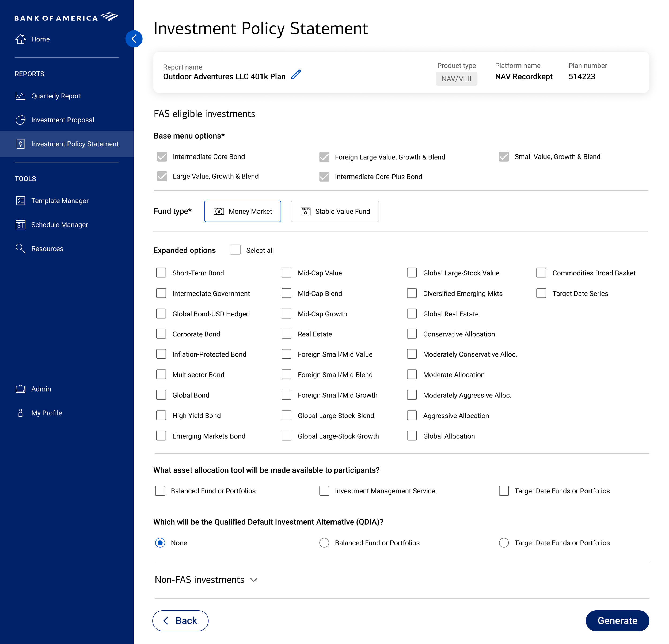This screenshot has height=644, width=669.
Task: Click the Quarterly Report chart icon
Action: [21, 96]
